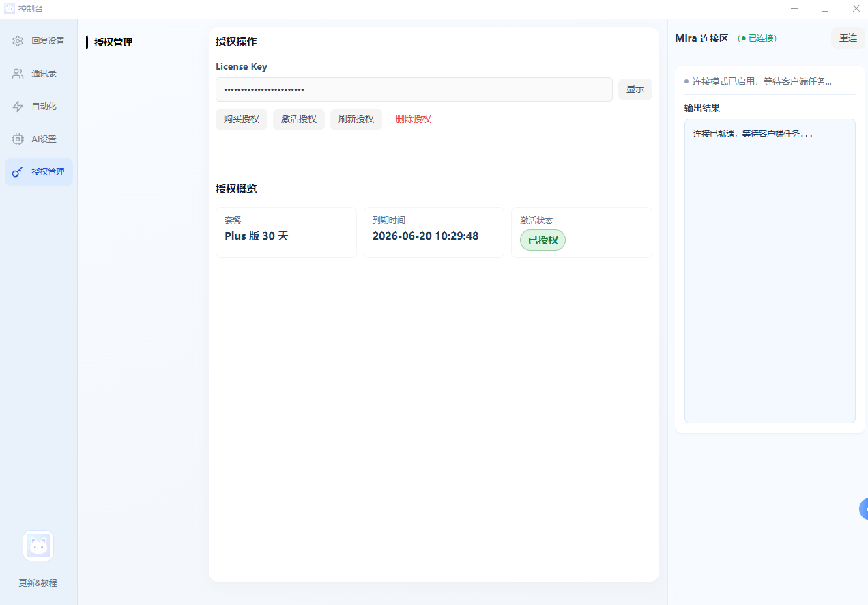Switch to the 自动化 section
The image size is (868, 605).
point(39,107)
